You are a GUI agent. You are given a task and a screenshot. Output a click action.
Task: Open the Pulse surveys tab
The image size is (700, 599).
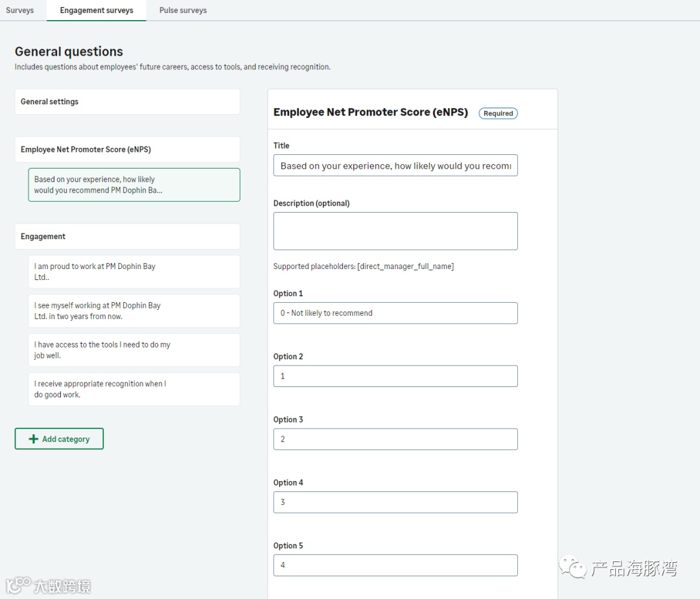(x=183, y=10)
